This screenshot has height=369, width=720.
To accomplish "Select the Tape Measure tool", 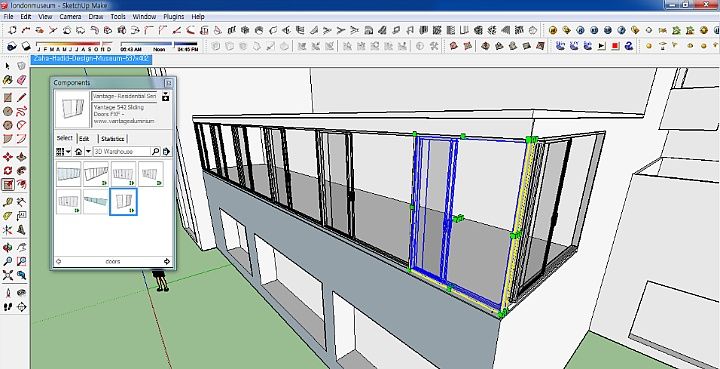I will point(8,202).
